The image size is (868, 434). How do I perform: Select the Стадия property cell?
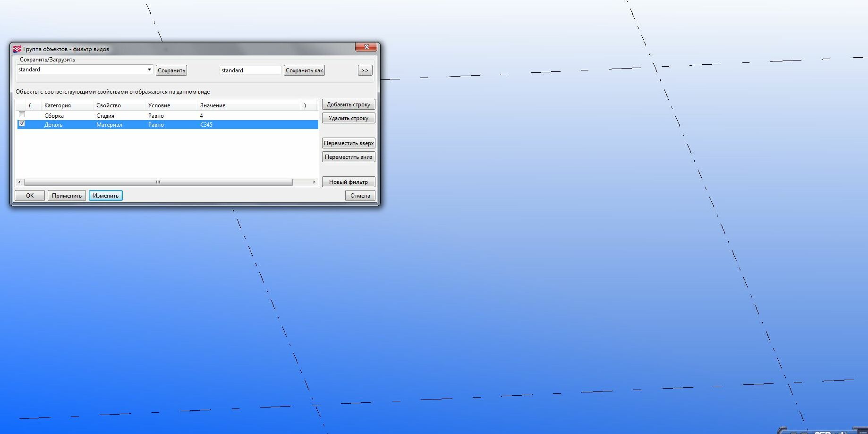point(105,116)
